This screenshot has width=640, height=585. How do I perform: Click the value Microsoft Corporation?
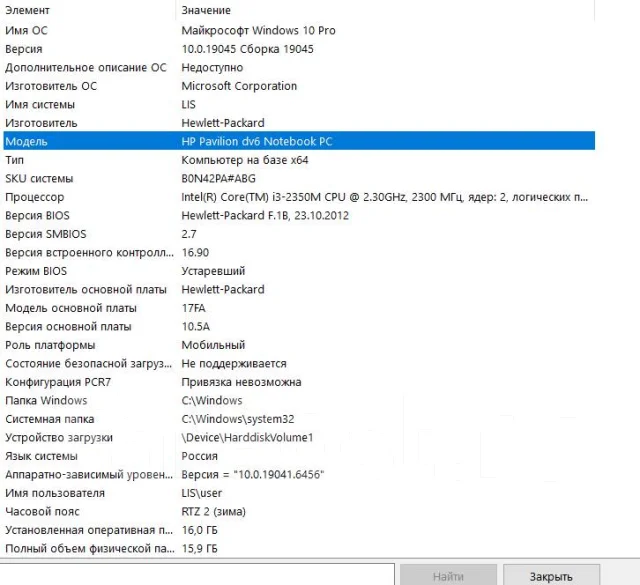239,86
